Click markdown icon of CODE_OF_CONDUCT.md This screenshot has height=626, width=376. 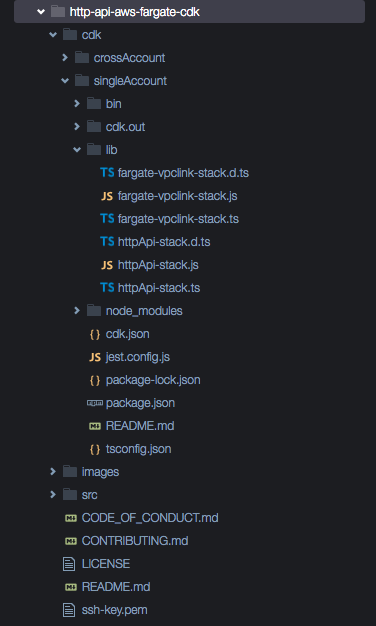(71, 518)
